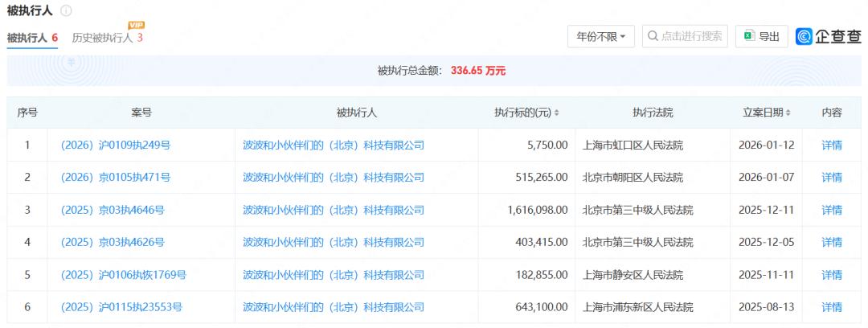Click company name link in row 6
This screenshot has width=868, height=328.
334,307
